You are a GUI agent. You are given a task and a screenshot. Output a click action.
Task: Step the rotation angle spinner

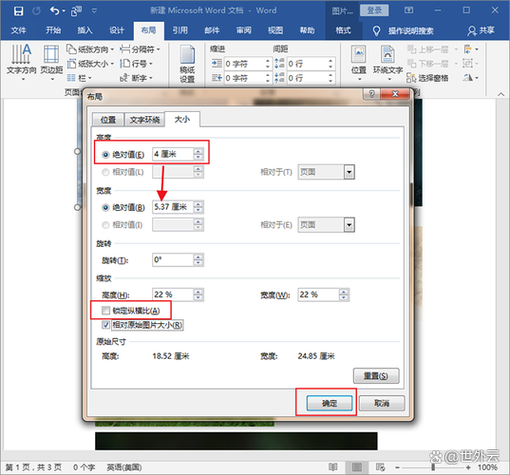[x=198, y=260]
